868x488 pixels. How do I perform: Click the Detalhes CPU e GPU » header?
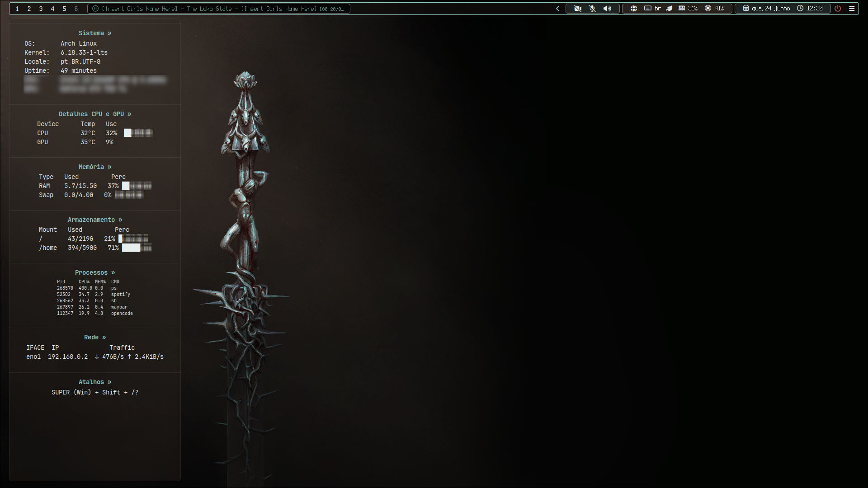(x=95, y=114)
